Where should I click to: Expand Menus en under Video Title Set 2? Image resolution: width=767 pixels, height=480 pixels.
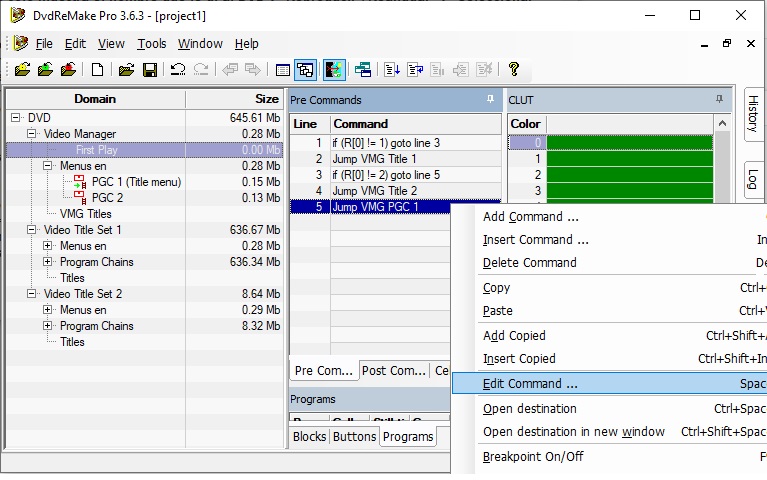(x=47, y=310)
